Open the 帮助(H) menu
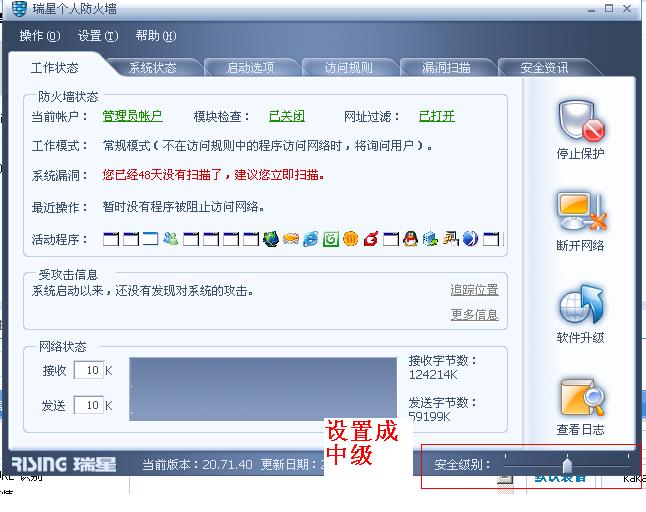 pos(156,36)
